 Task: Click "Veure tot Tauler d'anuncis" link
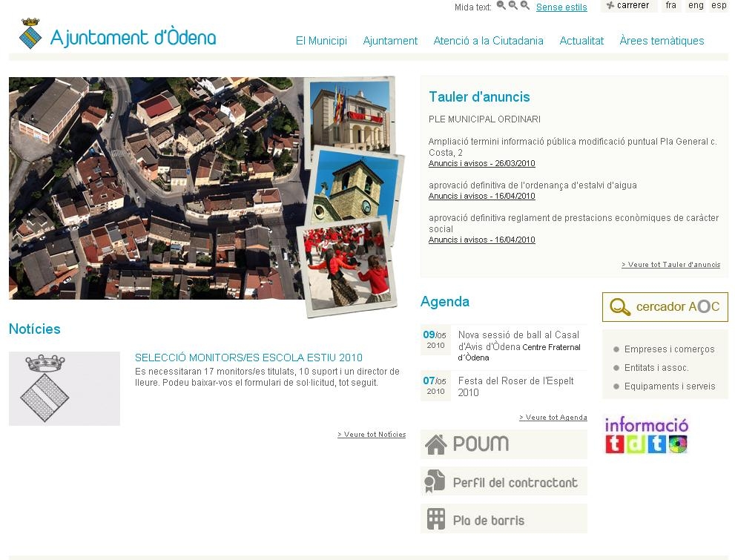tap(670, 264)
